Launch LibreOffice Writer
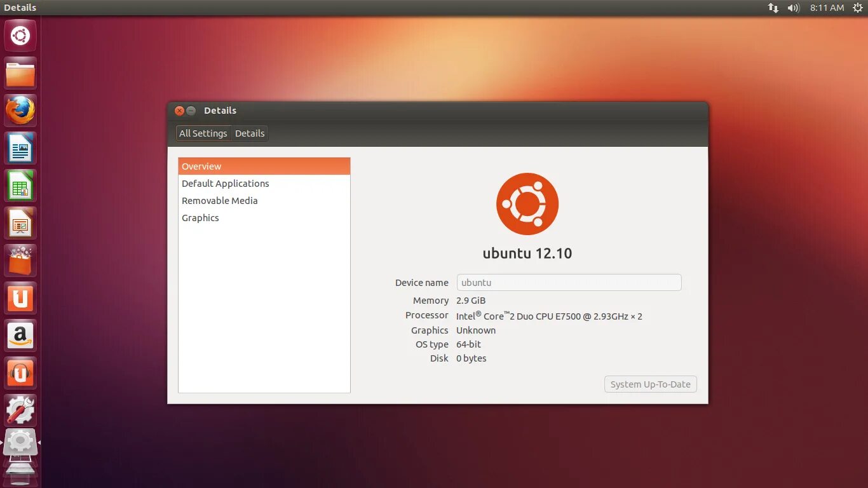The width and height of the screenshot is (868, 488). click(x=20, y=148)
